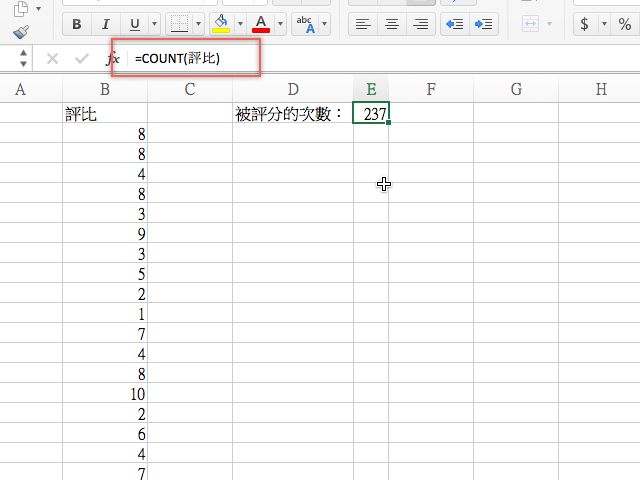Apply percent style format
This screenshot has width=640, height=480.
tap(625, 24)
